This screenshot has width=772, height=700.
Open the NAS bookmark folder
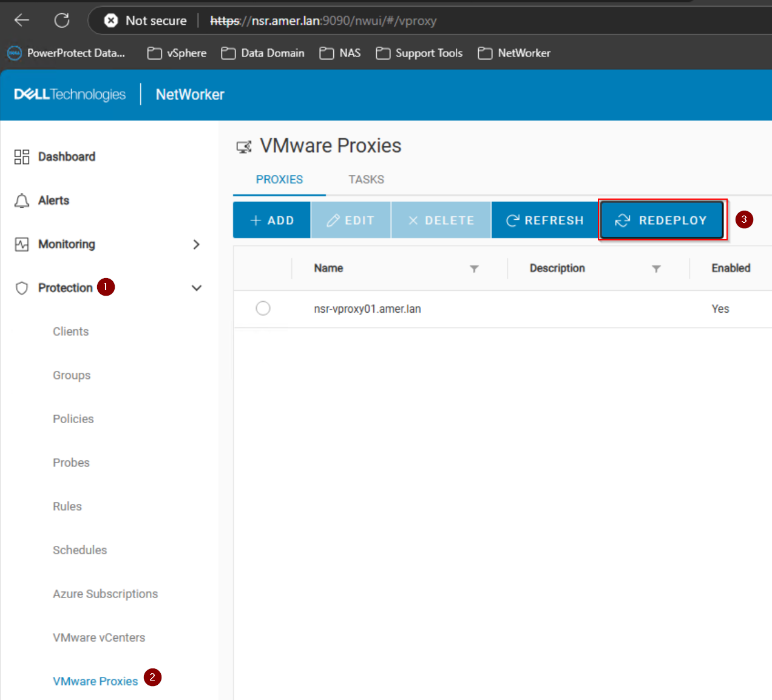[x=340, y=53]
